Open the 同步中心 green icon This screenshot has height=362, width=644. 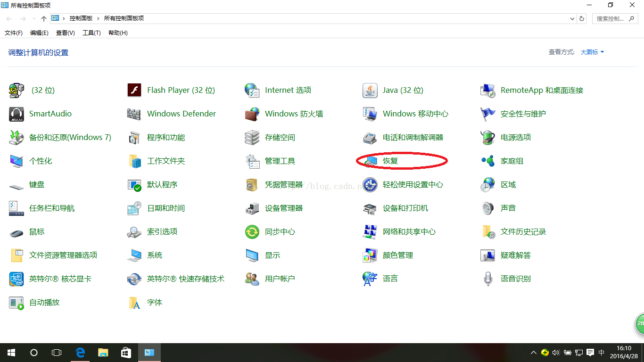click(x=252, y=231)
